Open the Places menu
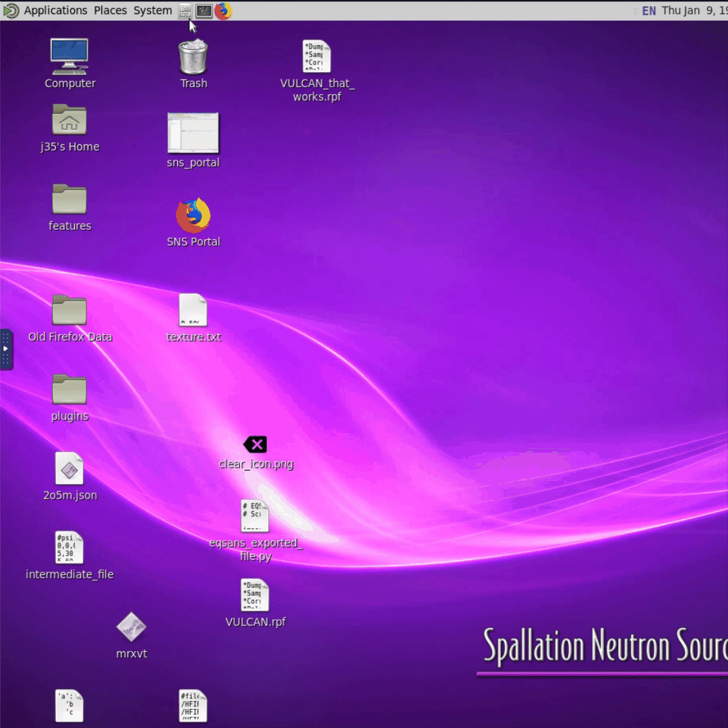The width and height of the screenshot is (728, 728). click(110, 11)
